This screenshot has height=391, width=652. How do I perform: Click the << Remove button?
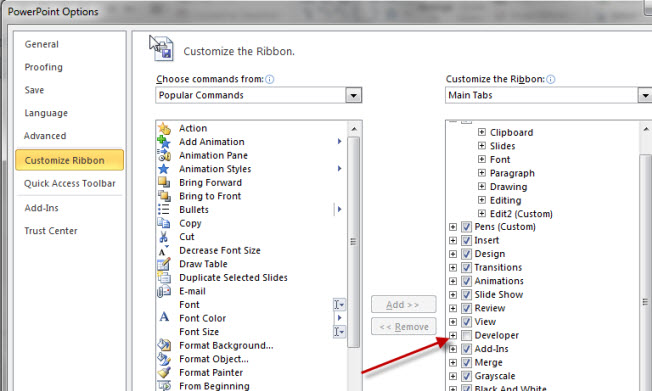tap(403, 327)
